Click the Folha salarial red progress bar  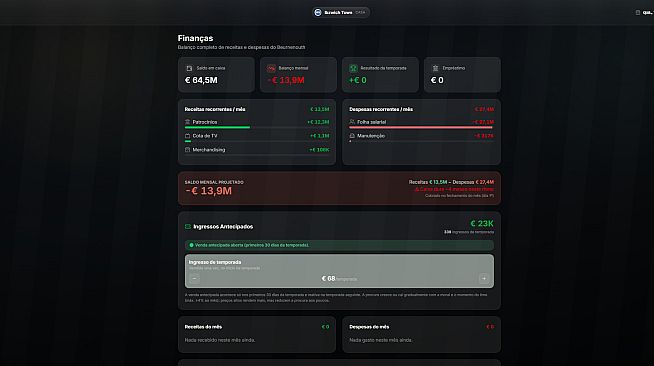[x=420, y=128]
